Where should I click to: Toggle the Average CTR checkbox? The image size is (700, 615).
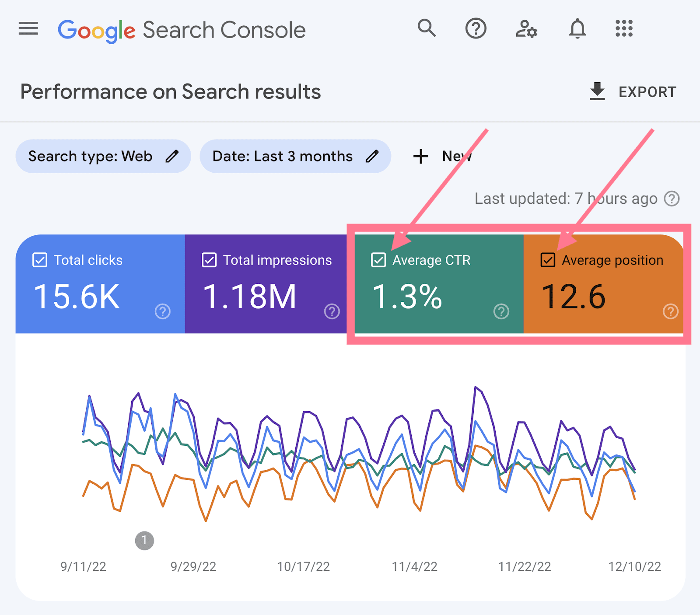(x=379, y=260)
